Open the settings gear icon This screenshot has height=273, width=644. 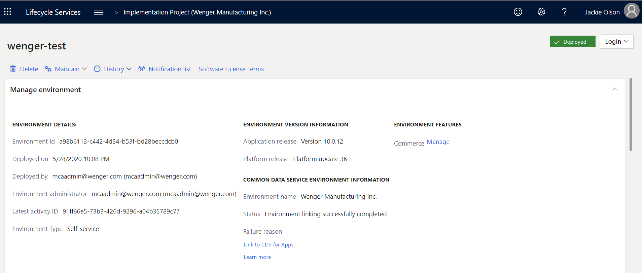pyautogui.click(x=541, y=12)
